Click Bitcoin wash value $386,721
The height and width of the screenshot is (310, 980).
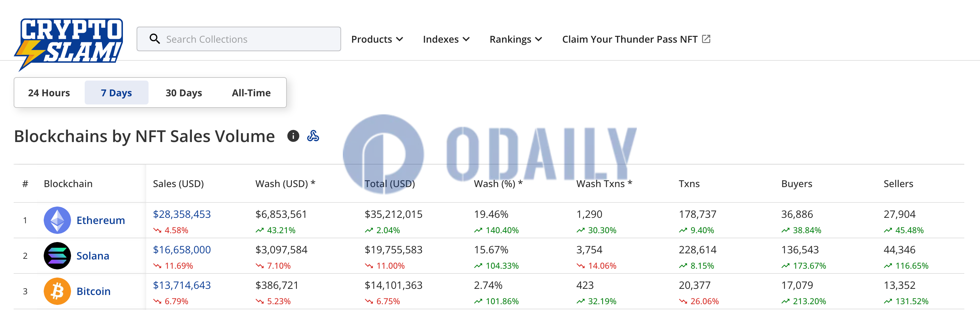(277, 285)
